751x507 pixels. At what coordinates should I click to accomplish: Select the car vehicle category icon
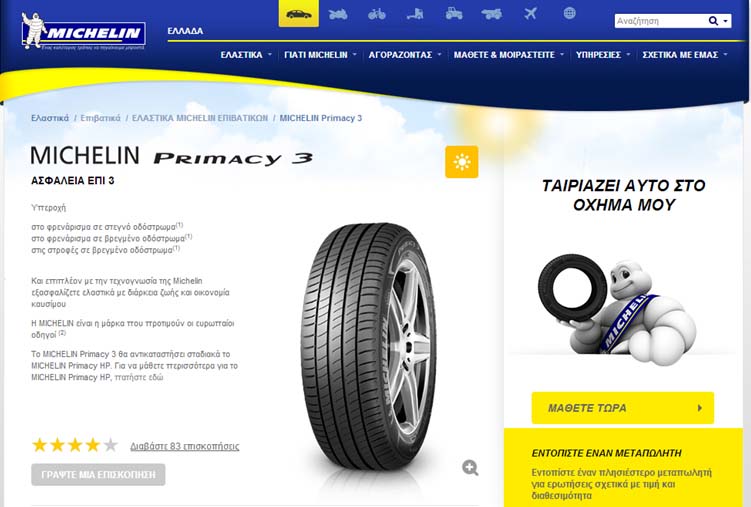pyautogui.click(x=298, y=13)
